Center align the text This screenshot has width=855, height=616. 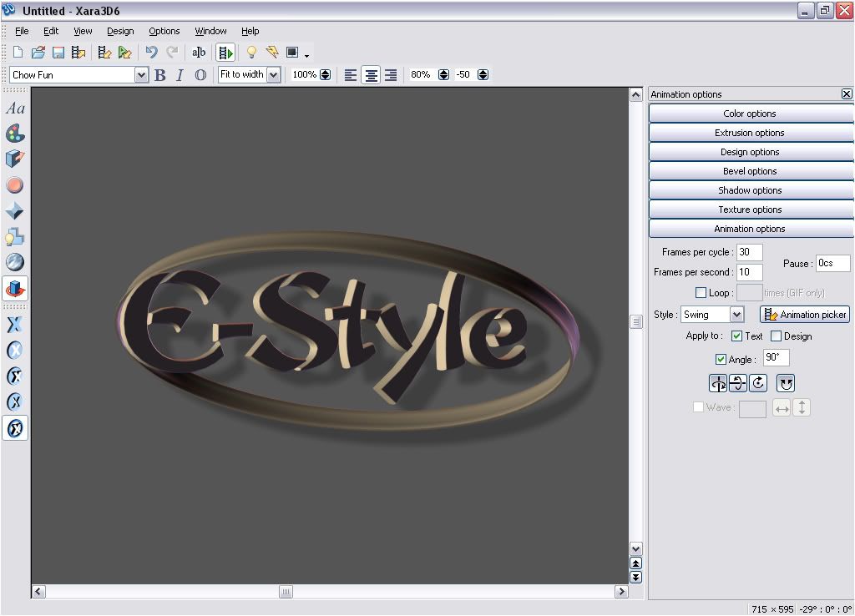tap(371, 74)
